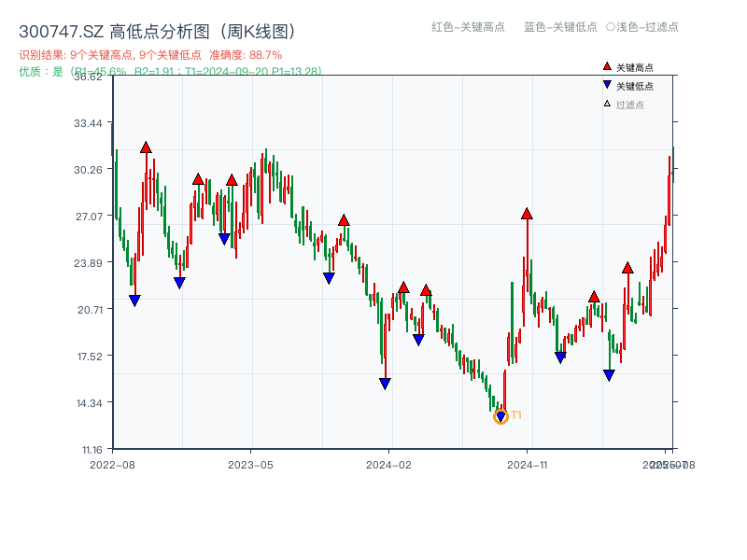747x560 pixels.
Task: Click the red triangle marker above the 2022 peak
Action: (x=147, y=146)
